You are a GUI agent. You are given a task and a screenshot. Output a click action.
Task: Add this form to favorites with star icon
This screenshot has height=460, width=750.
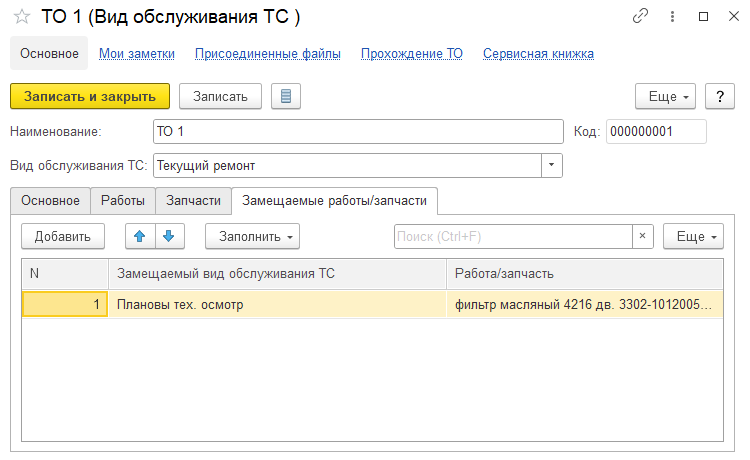click(x=21, y=18)
